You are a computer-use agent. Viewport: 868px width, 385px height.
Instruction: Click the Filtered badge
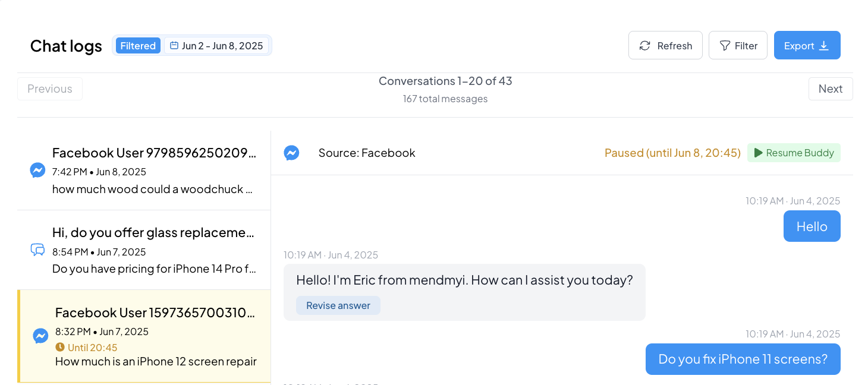138,46
